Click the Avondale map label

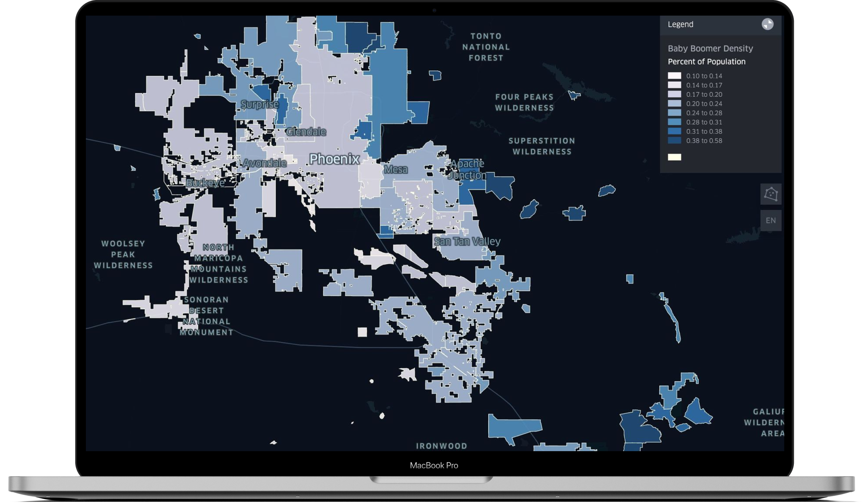click(265, 163)
